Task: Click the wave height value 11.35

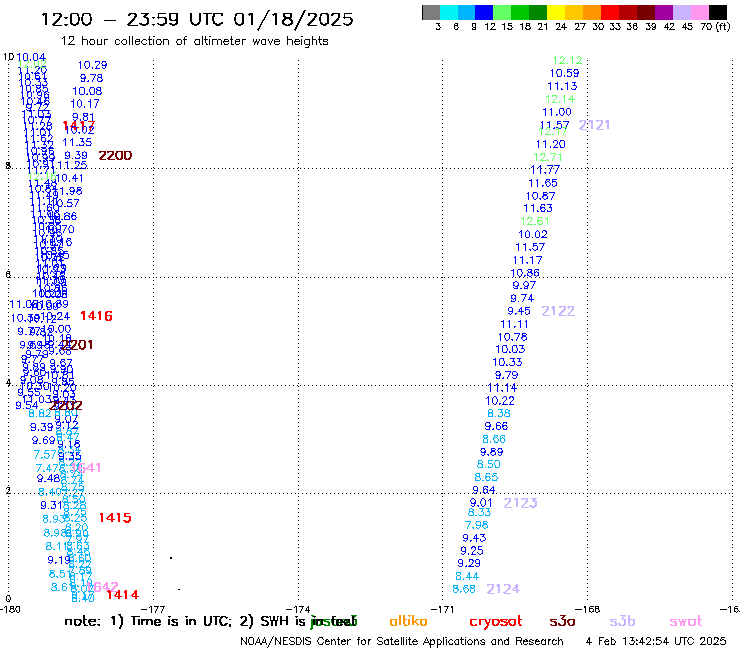Action: (77, 143)
